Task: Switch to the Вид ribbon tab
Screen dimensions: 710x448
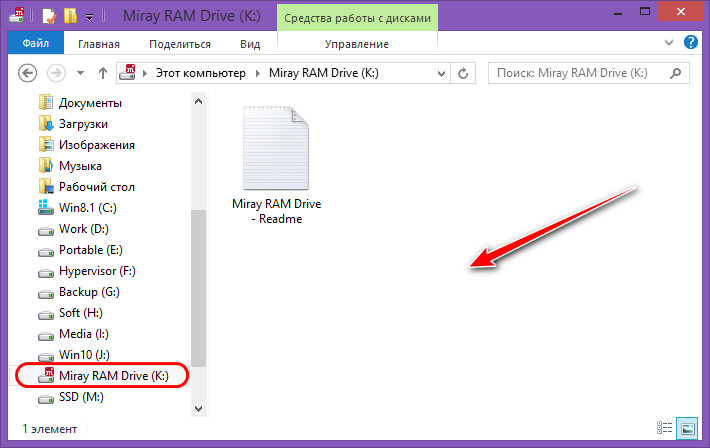Action: pyautogui.click(x=250, y=44)
